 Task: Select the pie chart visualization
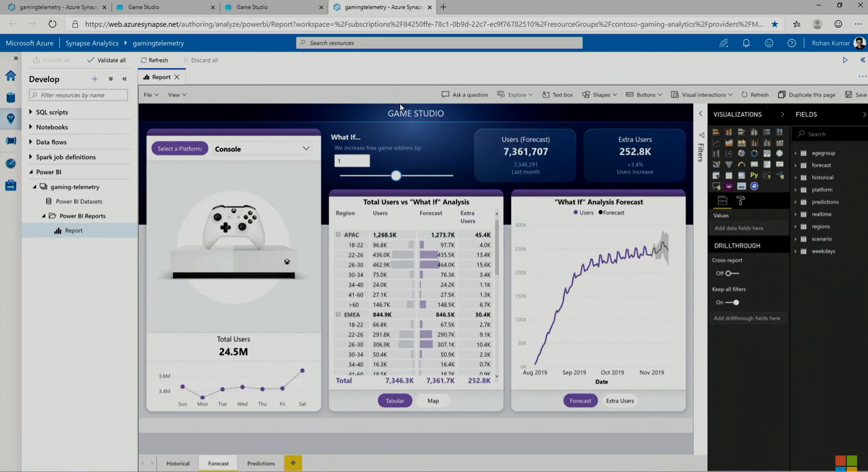tap(741, 154)
